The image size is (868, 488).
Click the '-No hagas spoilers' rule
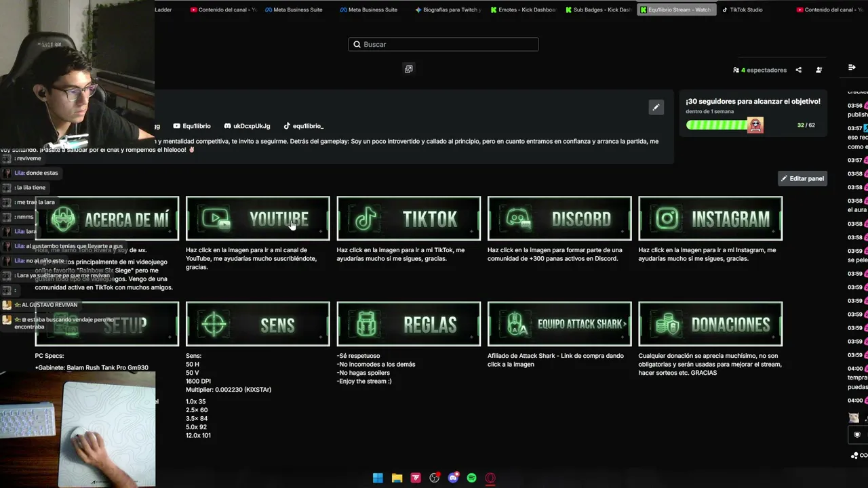tap(363, 373)
